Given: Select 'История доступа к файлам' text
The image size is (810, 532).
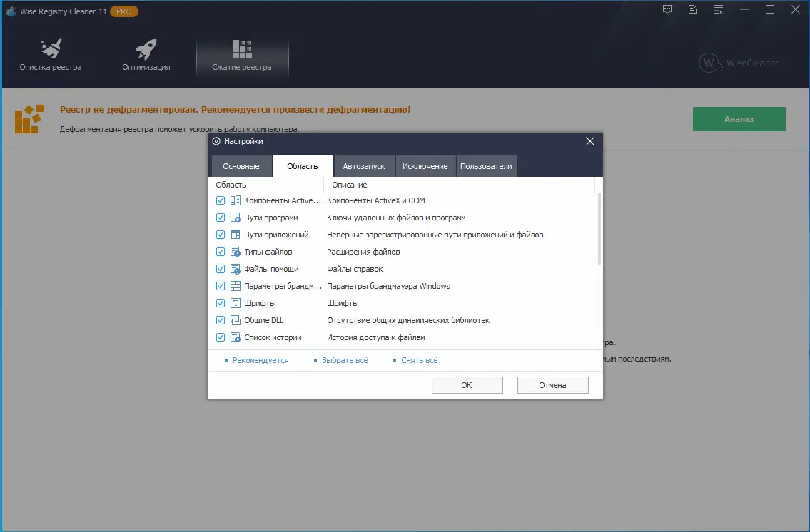Looking at the screenshot, I should point(376,337).
